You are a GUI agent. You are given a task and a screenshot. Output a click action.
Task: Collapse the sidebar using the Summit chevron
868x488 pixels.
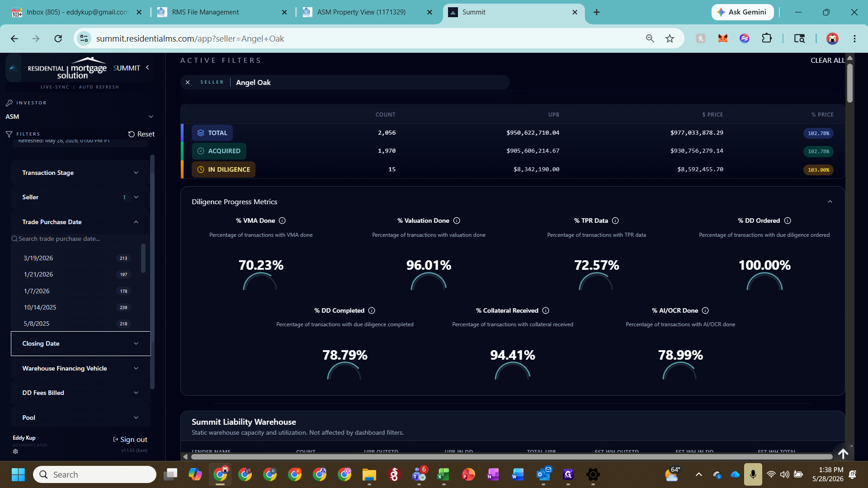pos(147,67)
